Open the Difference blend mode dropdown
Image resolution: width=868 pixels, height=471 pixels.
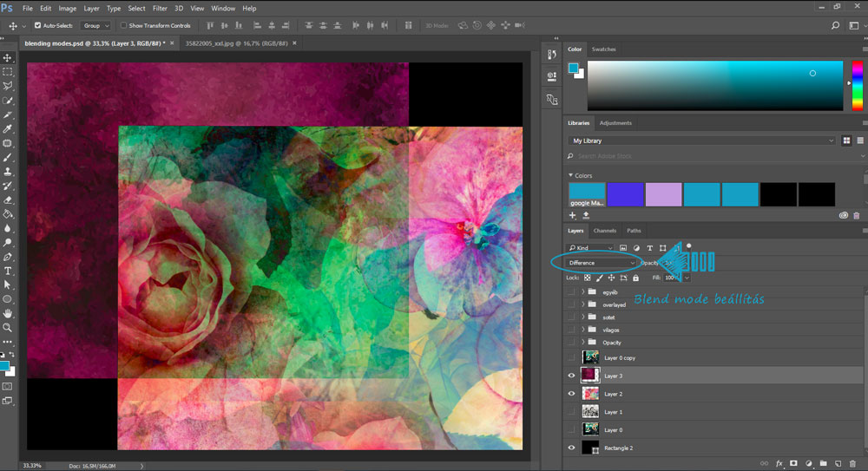coord(601,263)
